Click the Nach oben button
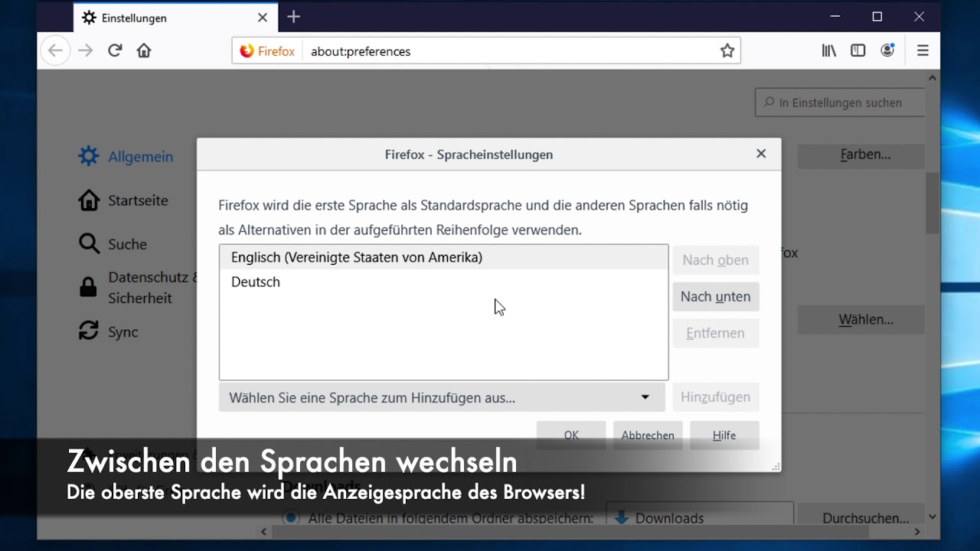The image size is (980, 551). (x=716, y=260)
